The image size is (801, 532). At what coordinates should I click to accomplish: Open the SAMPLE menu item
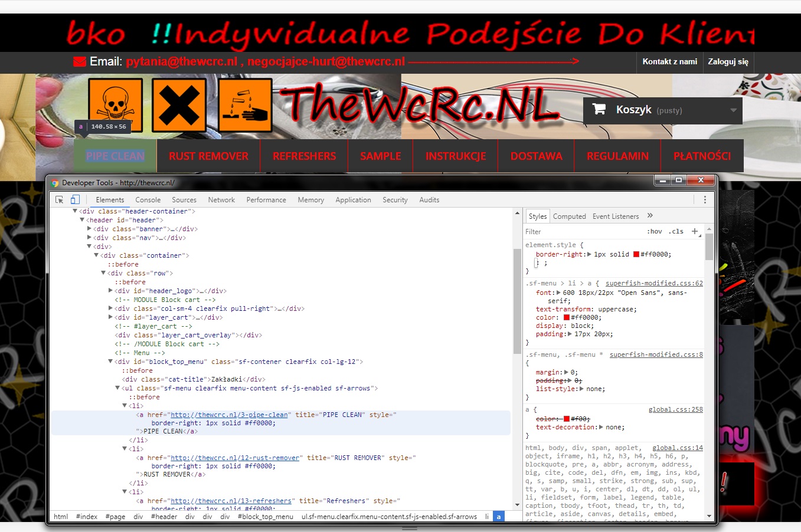381,156
